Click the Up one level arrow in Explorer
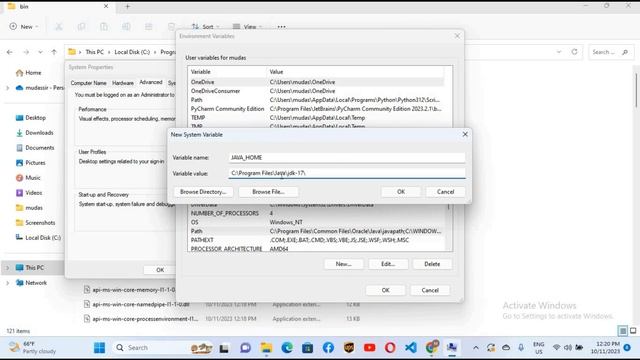Screen dimensions: 640x360 click(x=54, y=52)
